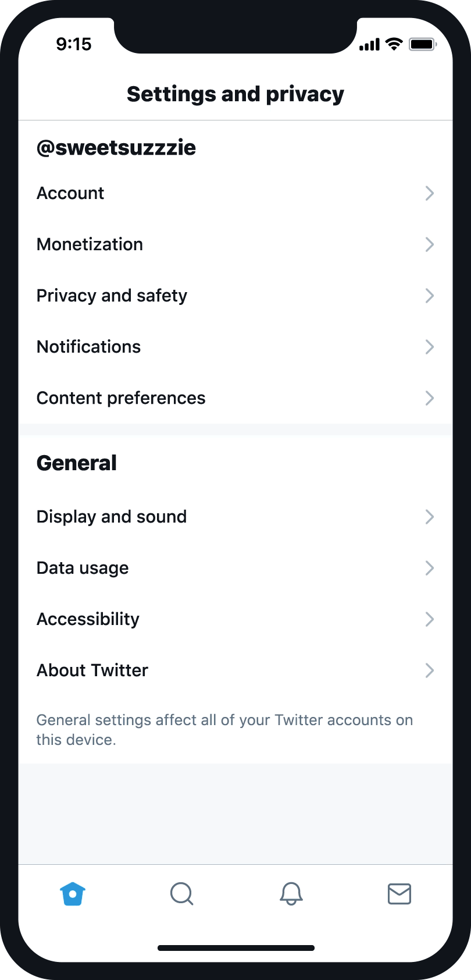Image resolution: width=471 pixels, height=980 pixels.
Task: Tap chevron for Privacy and safety
Action: tap(430, 296)
